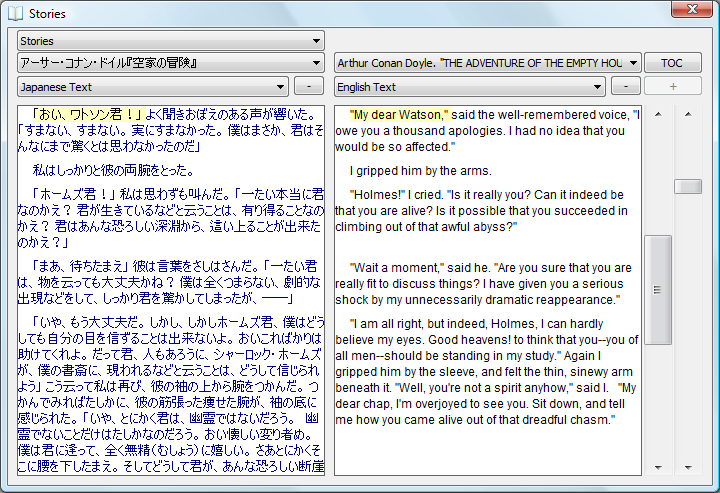Screen dimensions: 720x493
Task: Open the Japanese Text dropdown
Action: tap(153, 87)
